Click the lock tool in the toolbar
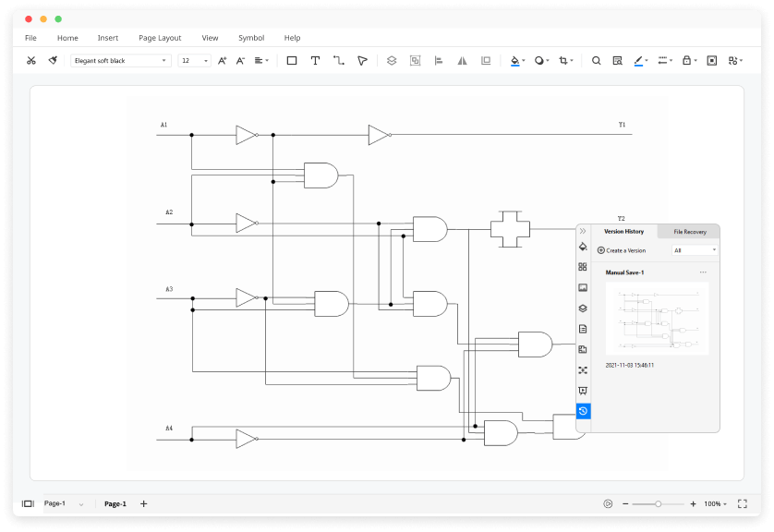774x532 pixels. [685, 60]
